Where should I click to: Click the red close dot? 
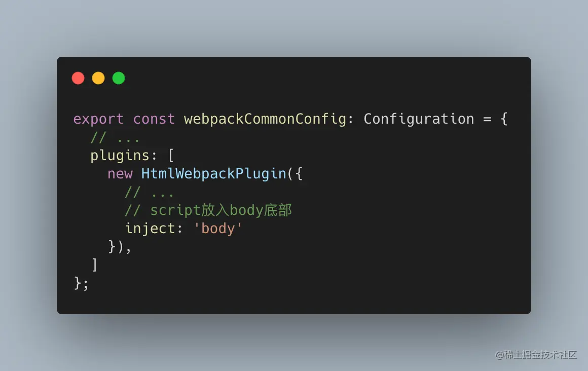[x=78, y=78]
